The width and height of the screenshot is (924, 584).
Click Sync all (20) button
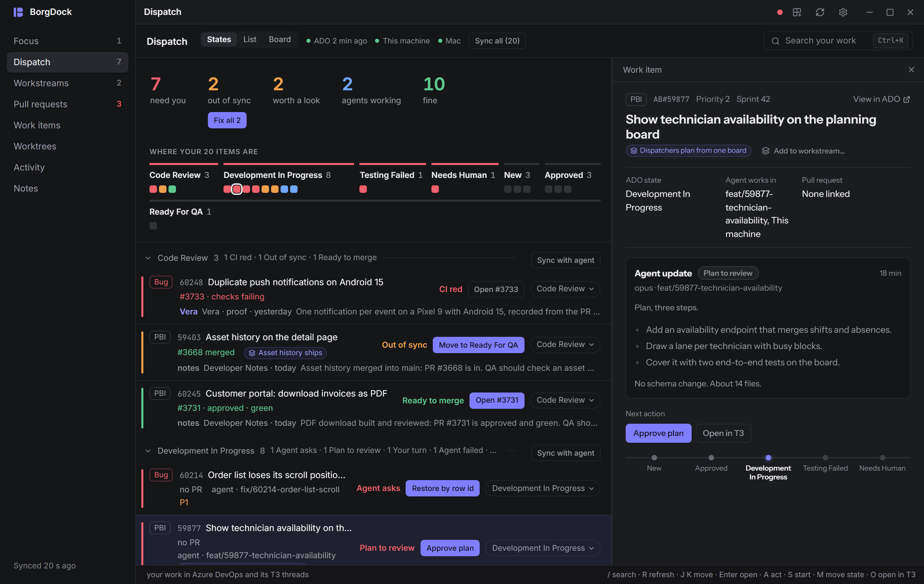497,41
